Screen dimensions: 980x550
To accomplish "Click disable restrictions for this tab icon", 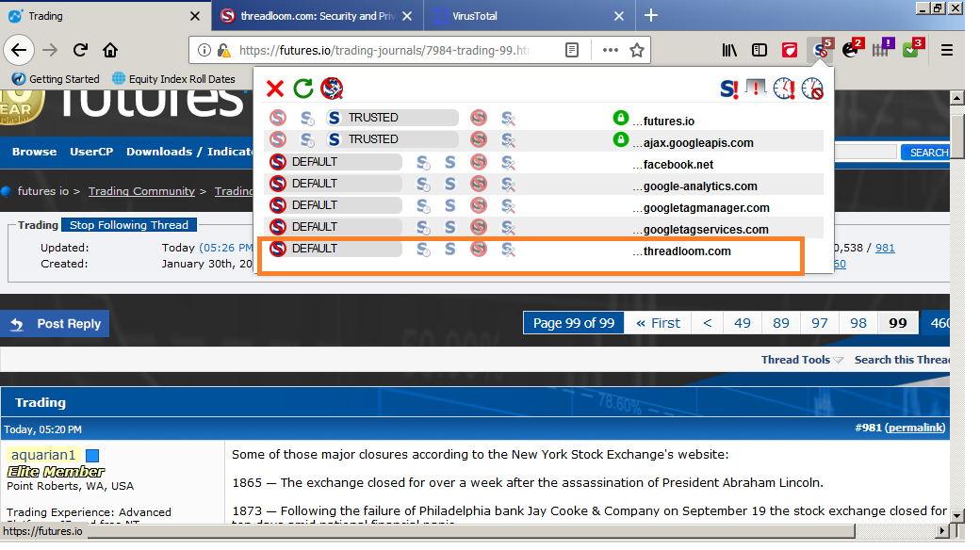I will pos(757,89).
